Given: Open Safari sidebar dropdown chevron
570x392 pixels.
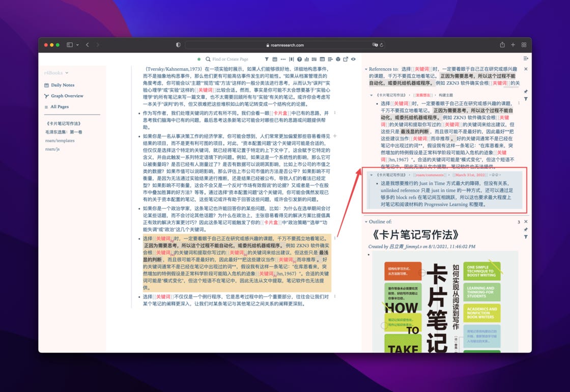Looking at the screenshot, I should (77, 45).
